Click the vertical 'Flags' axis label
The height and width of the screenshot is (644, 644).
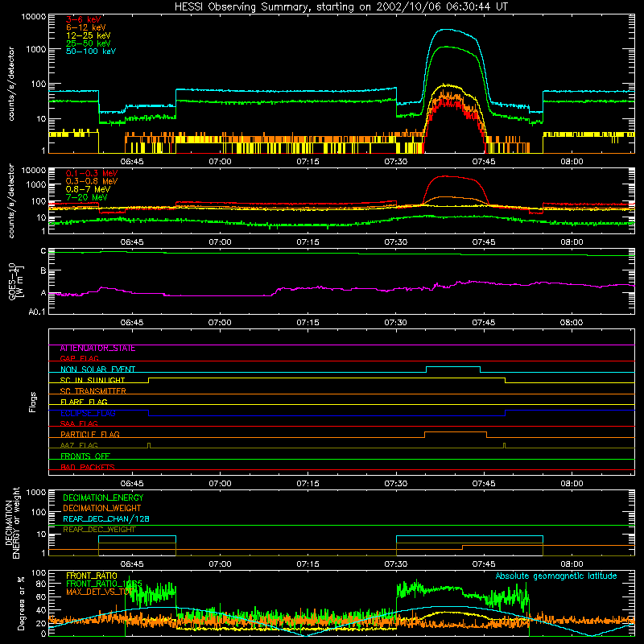pyautogui.click(x=33, y=402)
